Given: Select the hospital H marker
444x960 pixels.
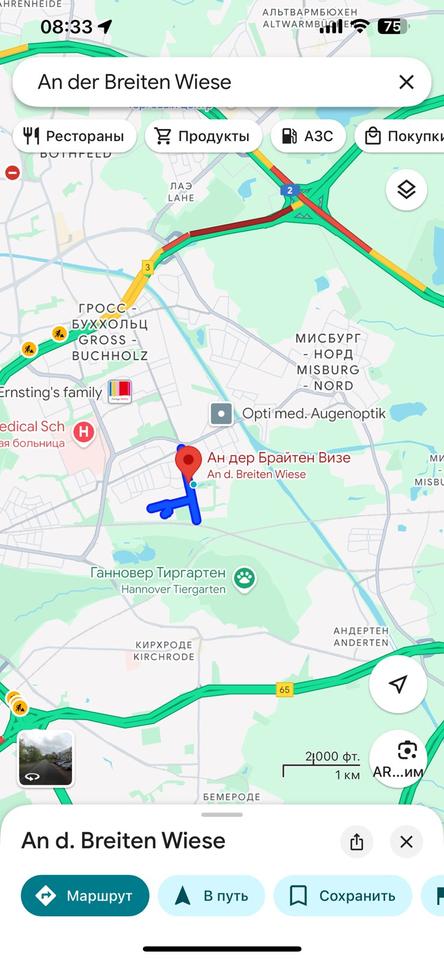Looking at the screenshot, I should tap(84, 432).
